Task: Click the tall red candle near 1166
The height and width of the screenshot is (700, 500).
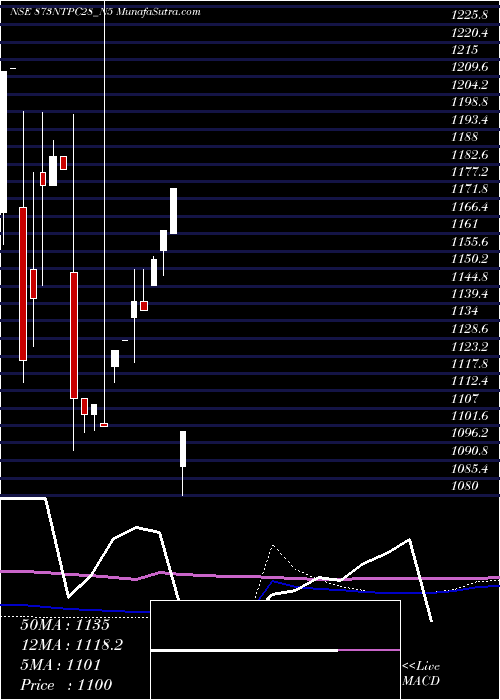Action: point(23,284)
